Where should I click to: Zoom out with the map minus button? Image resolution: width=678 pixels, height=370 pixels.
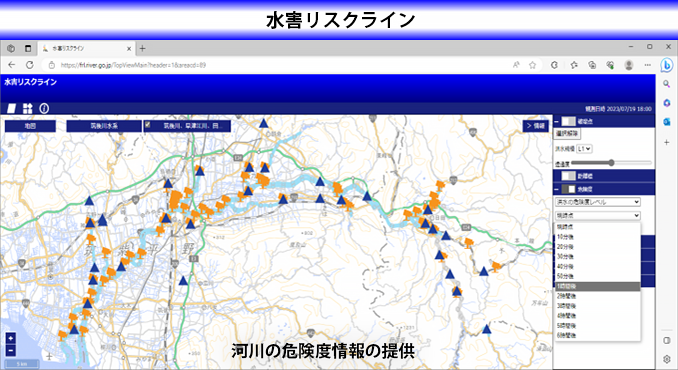(x=11, y=350)
